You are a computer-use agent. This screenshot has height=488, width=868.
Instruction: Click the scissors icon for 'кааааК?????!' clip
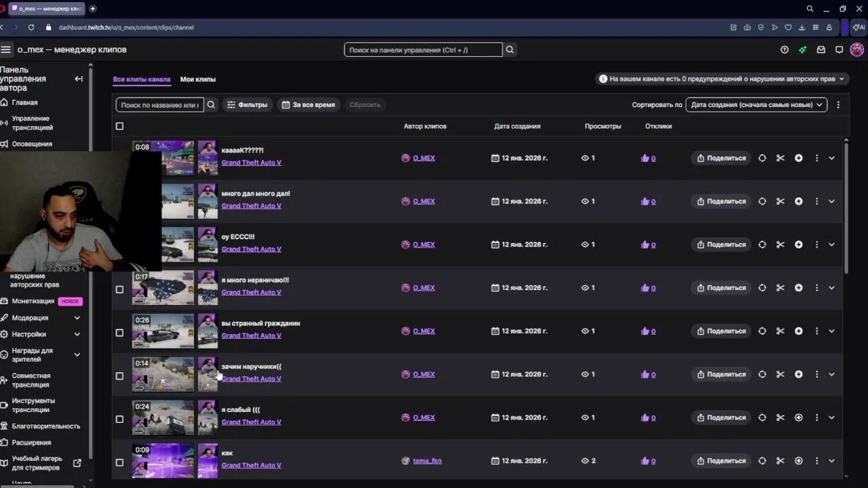(781, 158)
